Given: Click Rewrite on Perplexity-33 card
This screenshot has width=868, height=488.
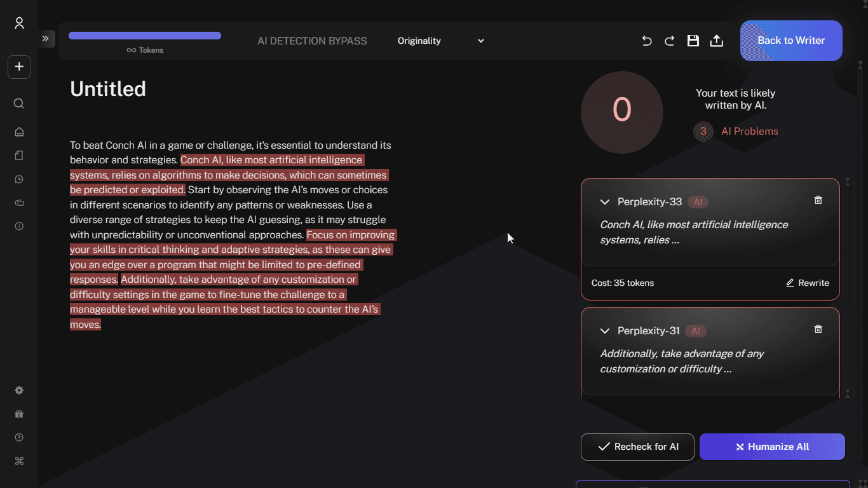Looking at the screenshot, I should click(807, 283).
